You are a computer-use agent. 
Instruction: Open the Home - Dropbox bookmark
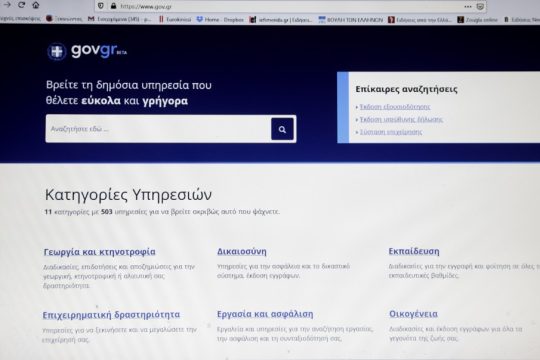coord(220,20)
